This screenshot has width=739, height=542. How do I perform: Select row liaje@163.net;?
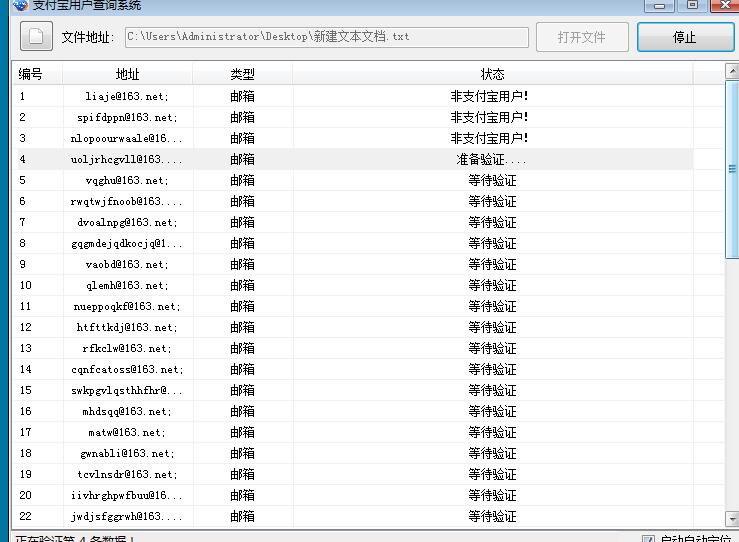pyautogui.click(x=353, y=96)
